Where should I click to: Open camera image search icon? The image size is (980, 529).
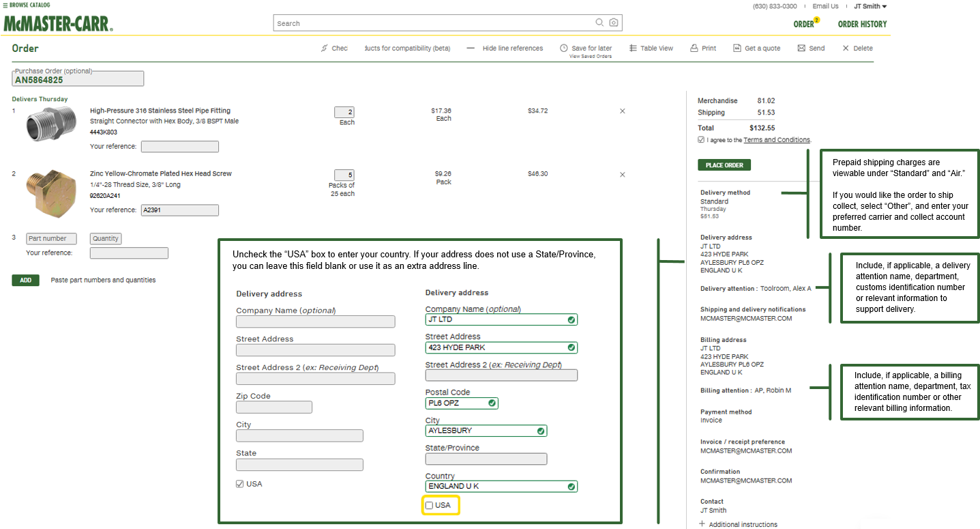point(614,23)
